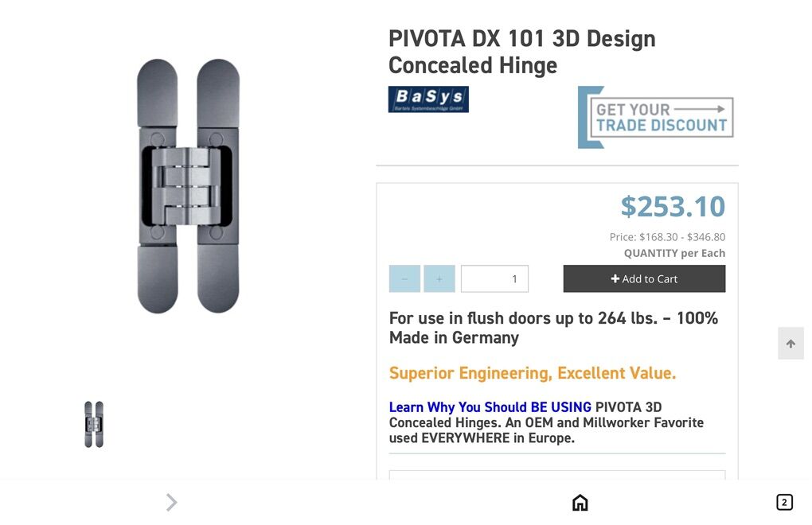Click the displayed price $253.10
This screenshot has height=525, width=812.
click(673, 207)
